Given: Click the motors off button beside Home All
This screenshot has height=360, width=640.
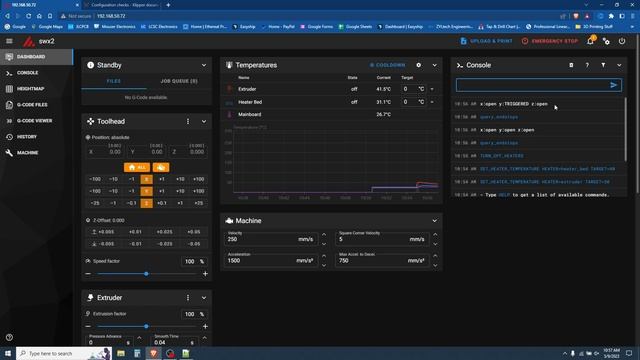Looking at the screenshot, I should click(x=161, y=167).
